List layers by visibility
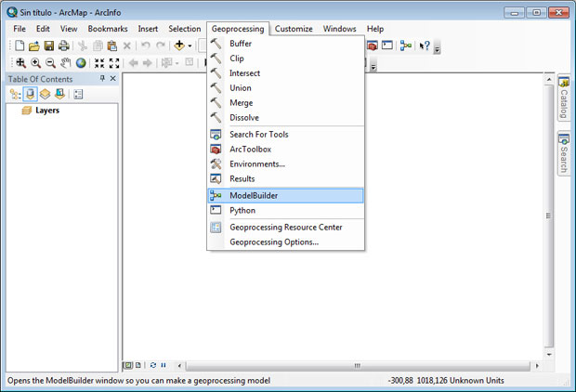 [45, 95]
